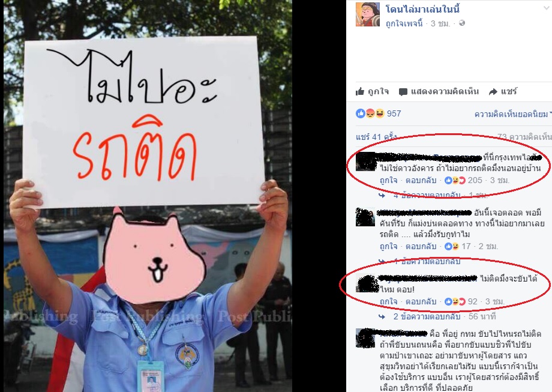Click ตอบกลับ on the first comment
The width and height of the screenshot is (552, 392).
pyautogui.click(x=421, y=180)
